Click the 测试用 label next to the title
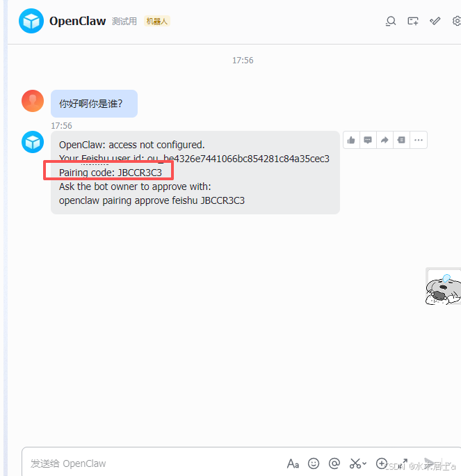The height and width of the screenshot is (476, 461). pos(124,22)
